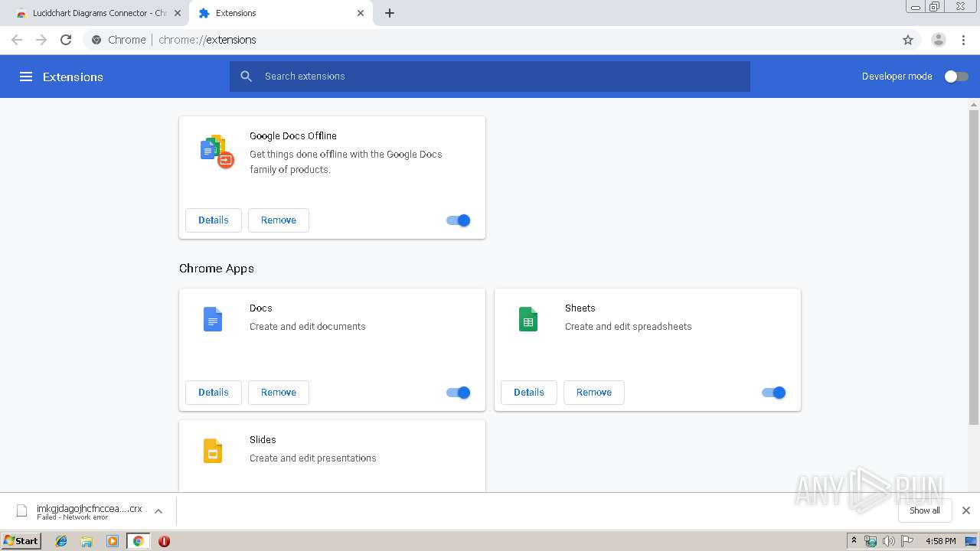980x551 pixels.
Task: Click the 'Slides' app title
Action: point(263,440)
